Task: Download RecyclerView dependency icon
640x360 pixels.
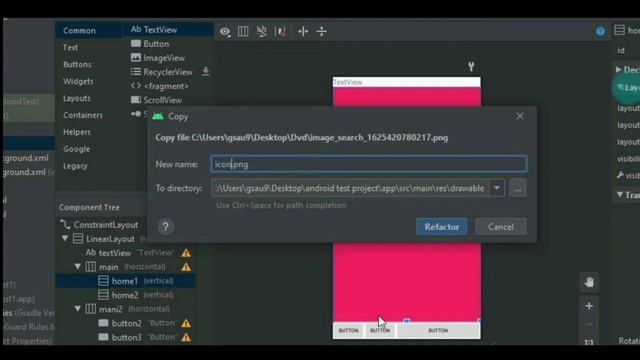Action: (206, 71)
